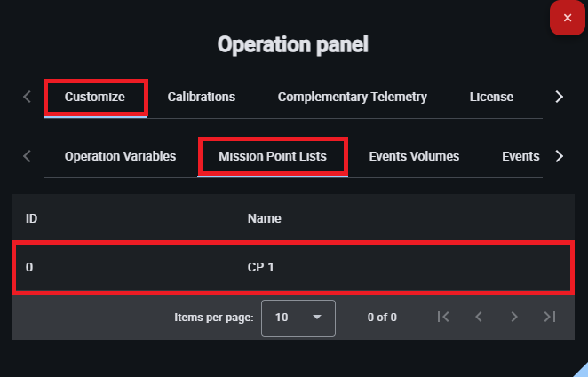Open the Calibrations tab

[x=202, y=97]
